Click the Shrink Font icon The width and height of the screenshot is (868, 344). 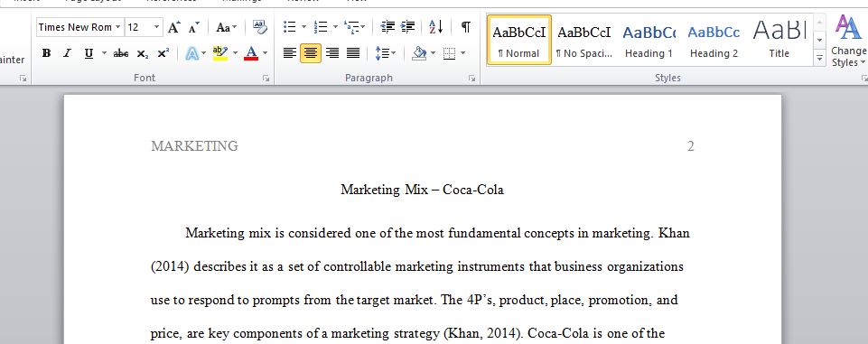194,27
